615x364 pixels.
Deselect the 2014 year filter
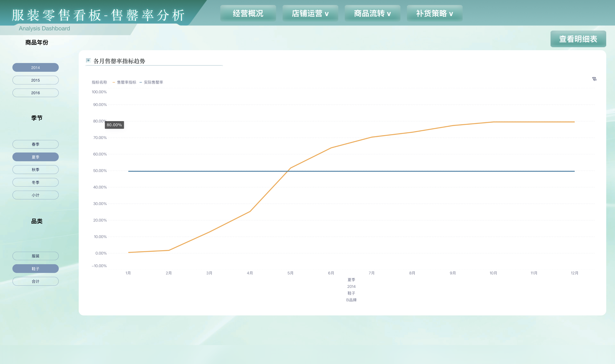tap(35, 67)
